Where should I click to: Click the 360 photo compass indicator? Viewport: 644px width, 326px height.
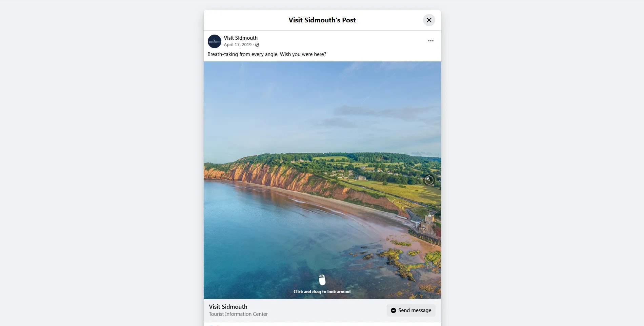(429, 180)
